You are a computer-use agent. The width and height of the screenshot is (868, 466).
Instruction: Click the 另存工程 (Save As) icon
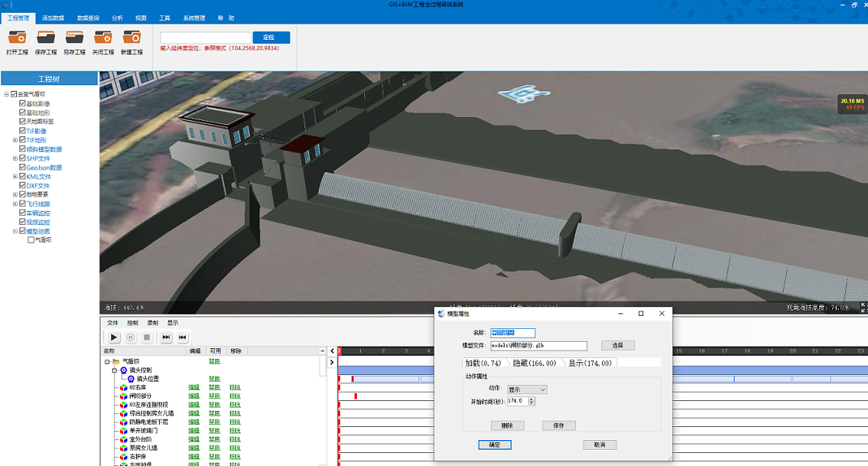75,37
